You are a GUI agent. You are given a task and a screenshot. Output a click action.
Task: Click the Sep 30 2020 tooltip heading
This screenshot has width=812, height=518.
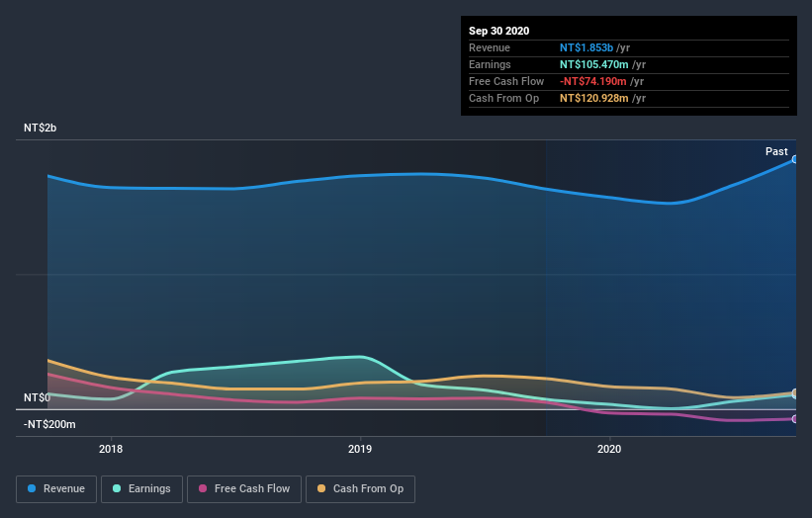click(x=498, y=31)
